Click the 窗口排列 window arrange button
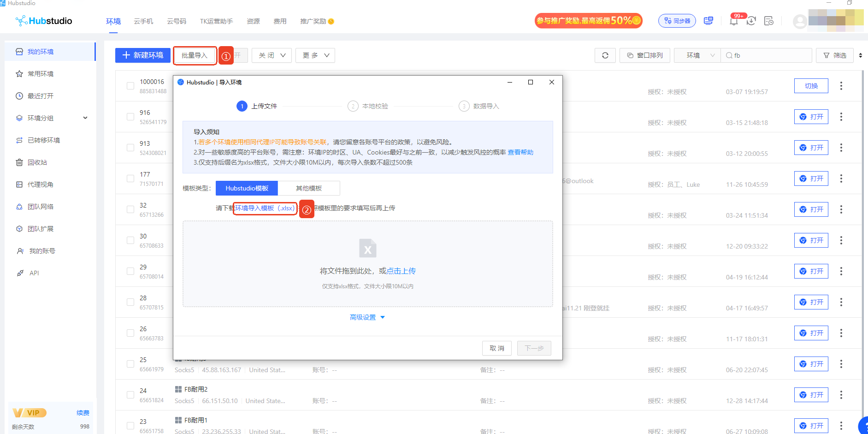The height and width of the screenshot is (434, 868). click(x=644, y=55)
